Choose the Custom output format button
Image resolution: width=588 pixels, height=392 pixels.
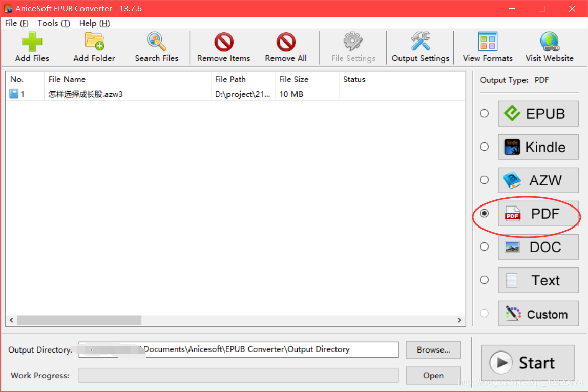(538, 314)
